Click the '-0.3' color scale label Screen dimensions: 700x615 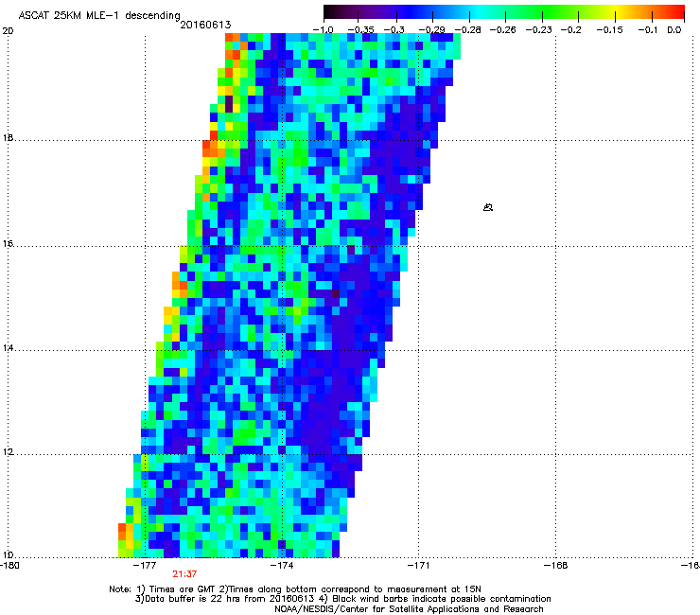[394, 30]
